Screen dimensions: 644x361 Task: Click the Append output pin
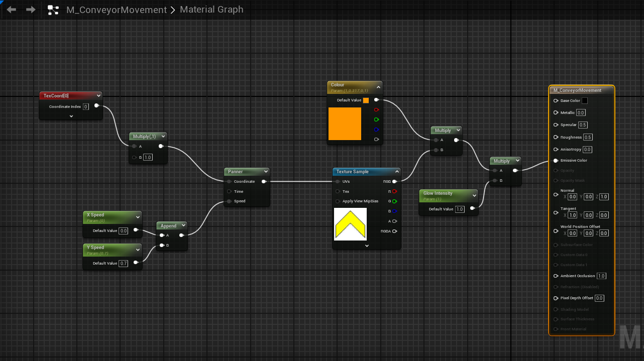coord(181,235)
